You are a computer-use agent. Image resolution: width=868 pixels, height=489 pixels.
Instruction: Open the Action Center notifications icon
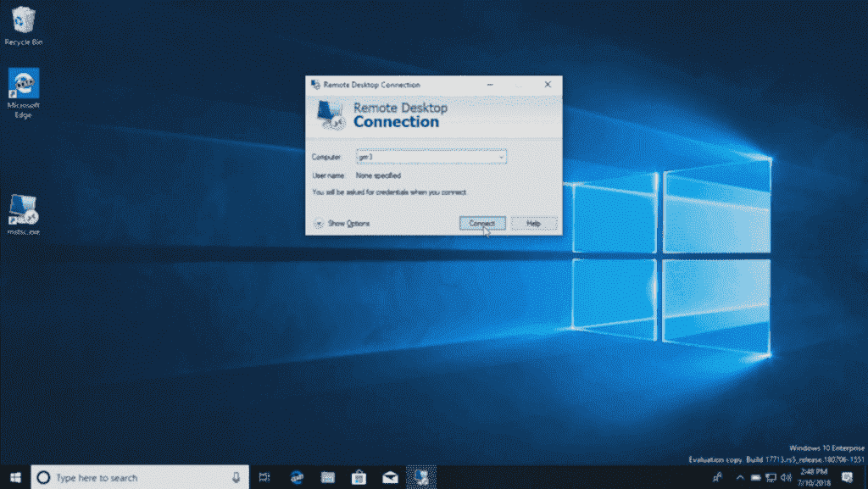click(847, 477)
